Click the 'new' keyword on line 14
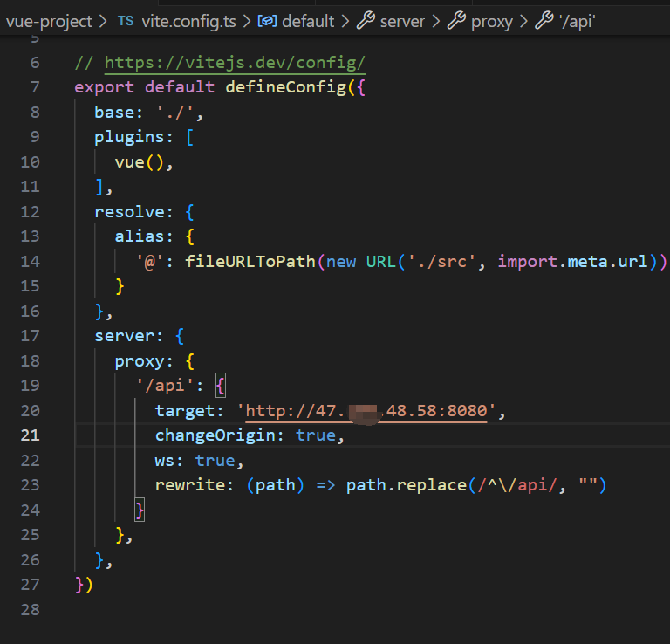 pyautogui.click(x=341, y=262)
